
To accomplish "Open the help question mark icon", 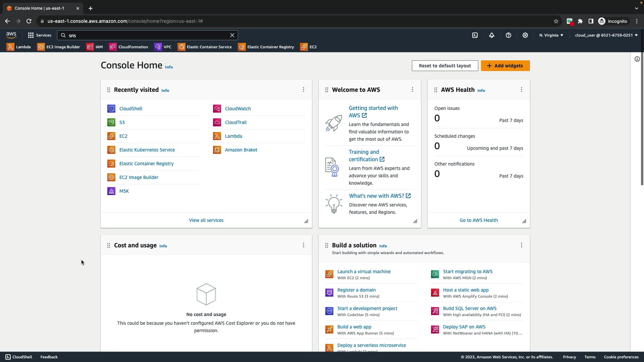I will point(508,35).
